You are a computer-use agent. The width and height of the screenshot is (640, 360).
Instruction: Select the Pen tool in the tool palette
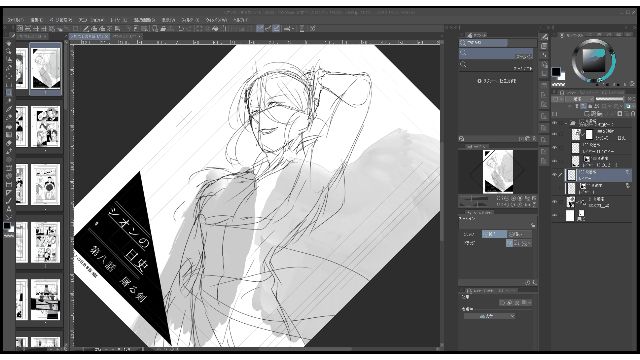click(9, 109)
